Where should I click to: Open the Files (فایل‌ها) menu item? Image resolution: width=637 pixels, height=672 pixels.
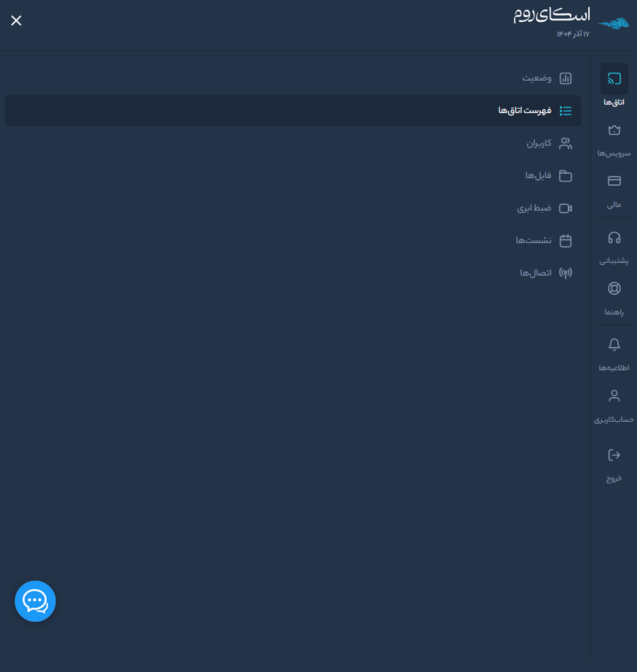click(548, 176)
